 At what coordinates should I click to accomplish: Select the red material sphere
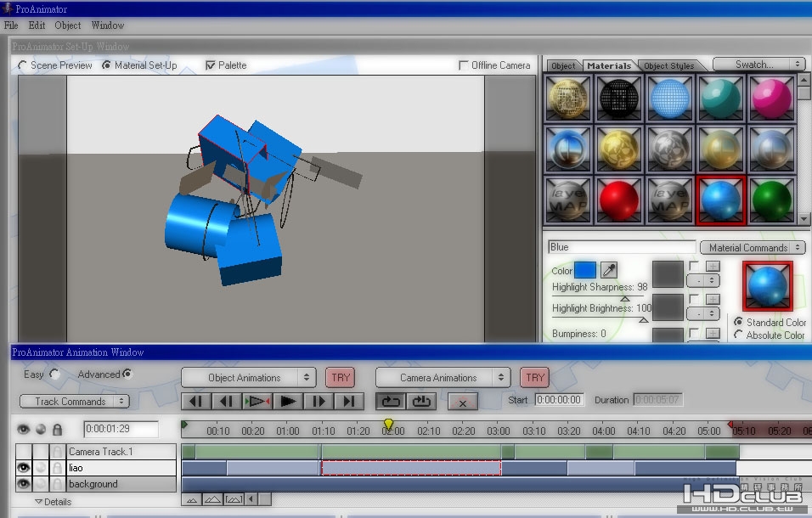coord(619,200)
